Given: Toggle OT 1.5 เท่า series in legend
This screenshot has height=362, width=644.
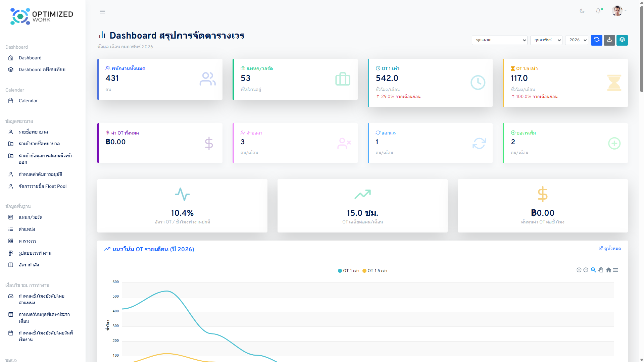Looking at the screenshot, I should 375,271.
